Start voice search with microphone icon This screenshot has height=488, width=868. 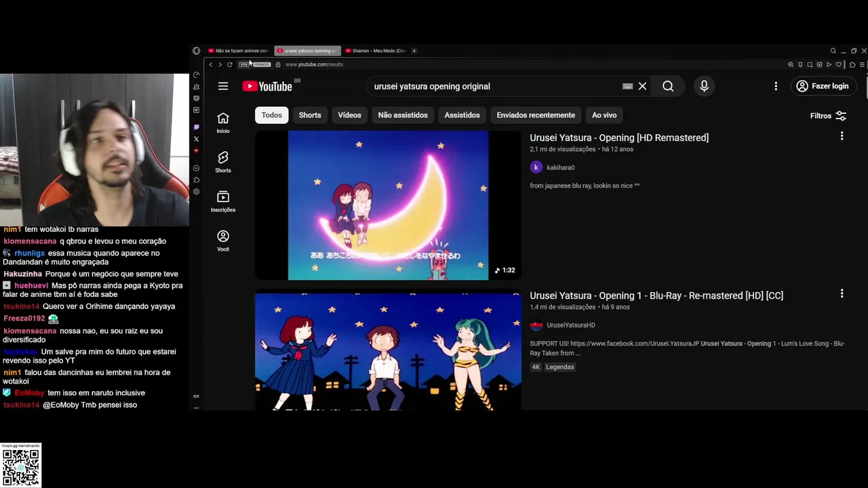pyautogui.click(x=704, y=86)
